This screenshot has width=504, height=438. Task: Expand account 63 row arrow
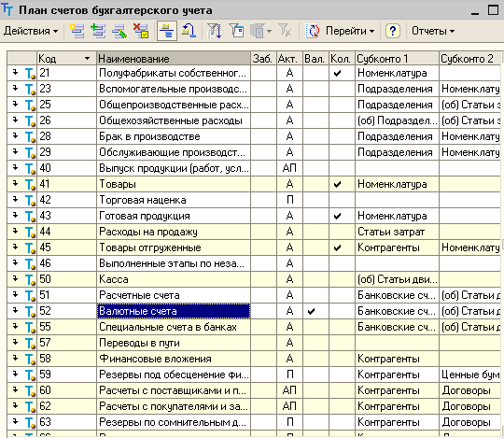pos(15,421)
